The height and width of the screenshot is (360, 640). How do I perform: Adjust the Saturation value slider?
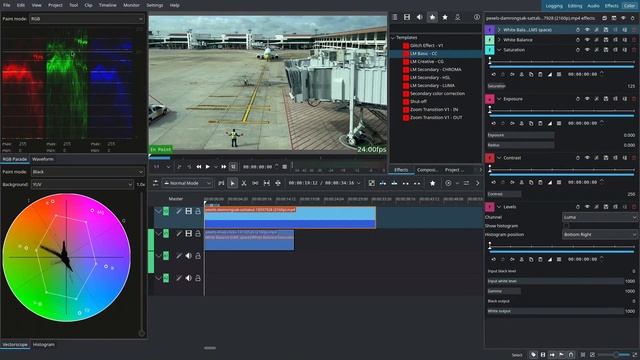click(561, 86)
